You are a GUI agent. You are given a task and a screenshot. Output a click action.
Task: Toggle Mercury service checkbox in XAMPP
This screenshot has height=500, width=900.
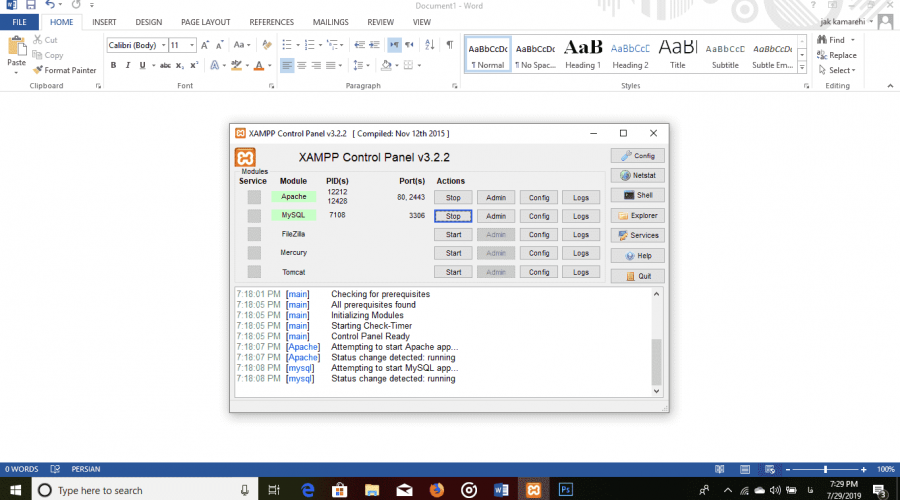254,253
